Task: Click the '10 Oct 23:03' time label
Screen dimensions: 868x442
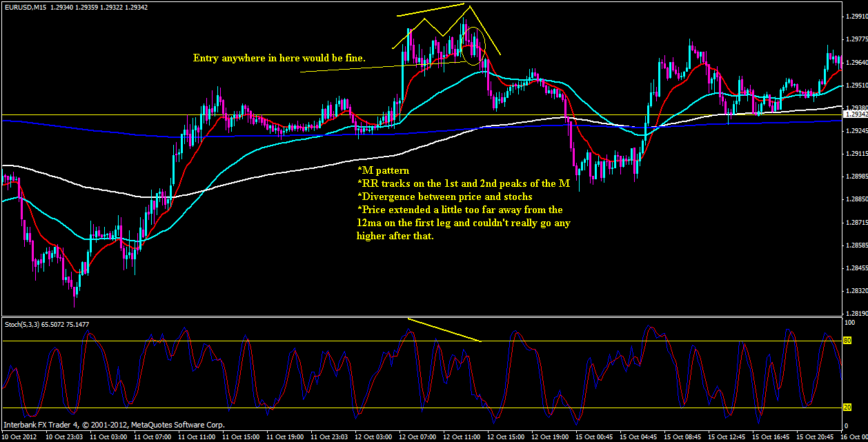Action: point(64,436)
